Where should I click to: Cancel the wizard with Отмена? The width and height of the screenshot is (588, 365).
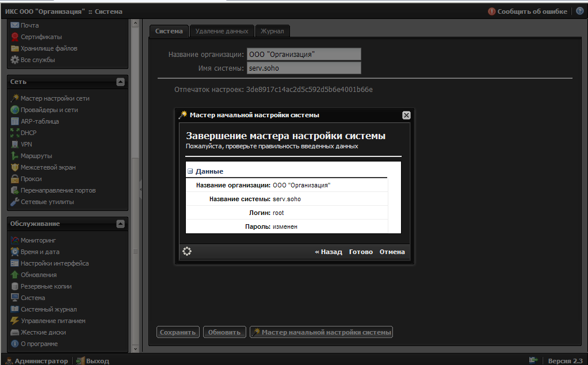coord(392,252)
